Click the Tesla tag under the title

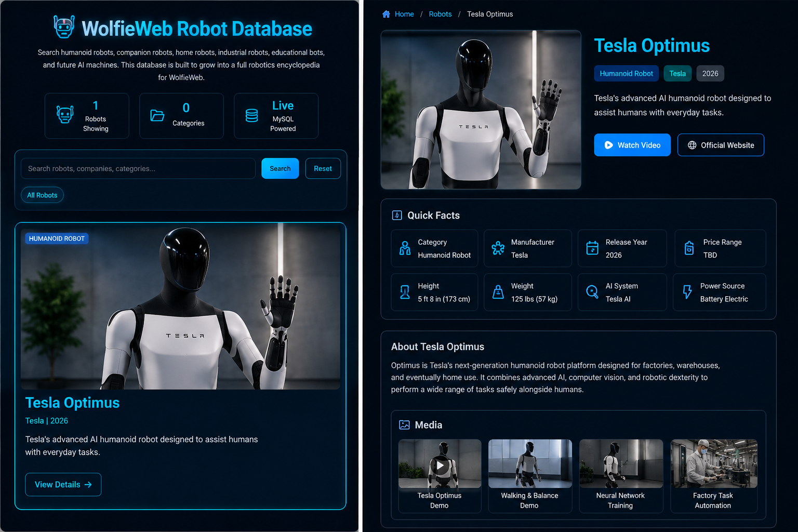[677, 73]
